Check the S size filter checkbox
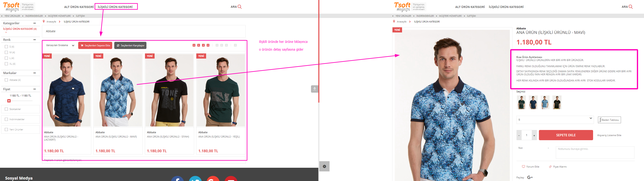 click(x=6, y=47)
